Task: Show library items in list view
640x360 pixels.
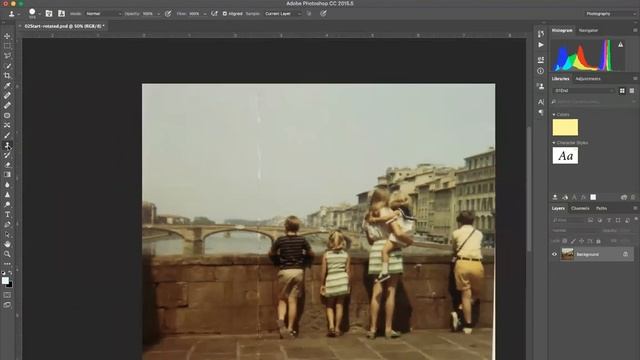Action: (x=632, y=91)
